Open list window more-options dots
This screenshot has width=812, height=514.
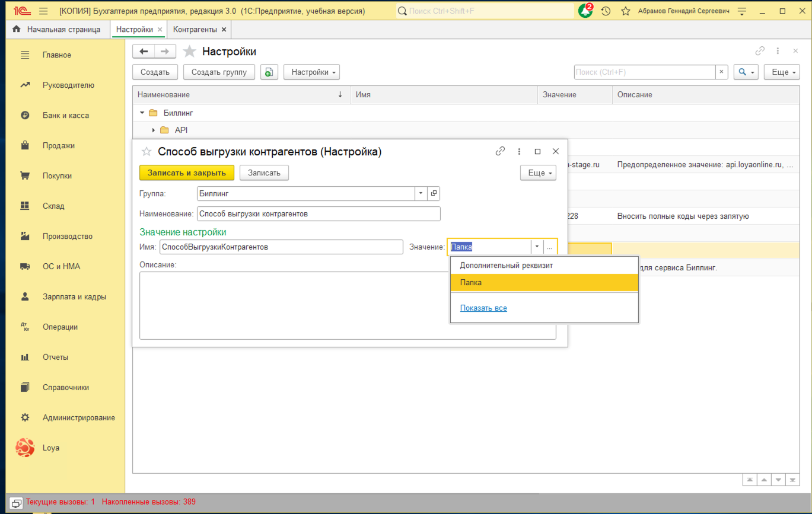tap(778, 52)
